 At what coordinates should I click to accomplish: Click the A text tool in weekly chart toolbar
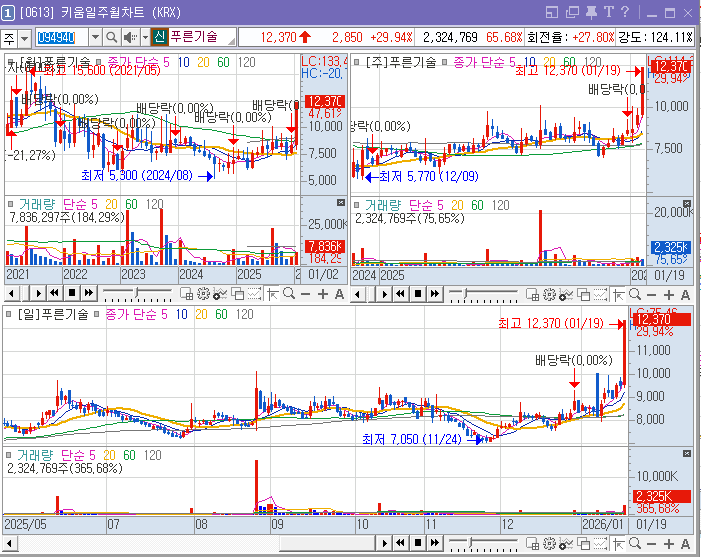pos(685,295)
